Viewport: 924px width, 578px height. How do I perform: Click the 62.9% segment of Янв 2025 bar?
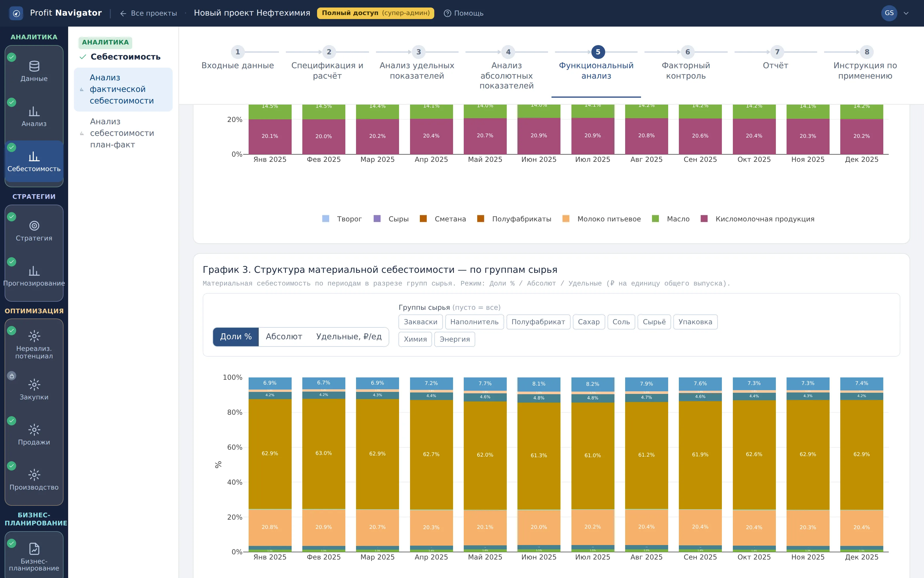tap(270, 454)
